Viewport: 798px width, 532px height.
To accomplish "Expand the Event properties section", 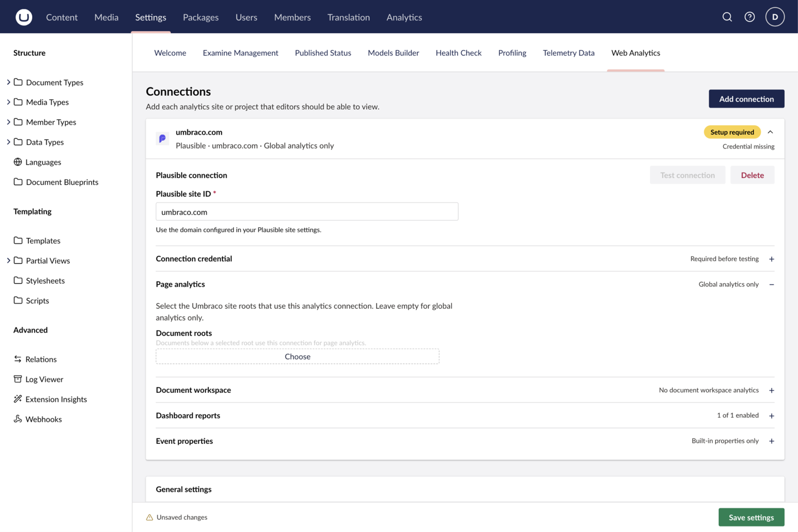I will coord(771,441).
